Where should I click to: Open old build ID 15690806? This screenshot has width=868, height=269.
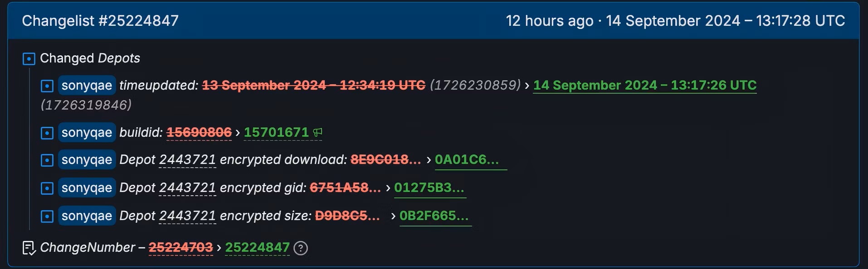point(199,132)
